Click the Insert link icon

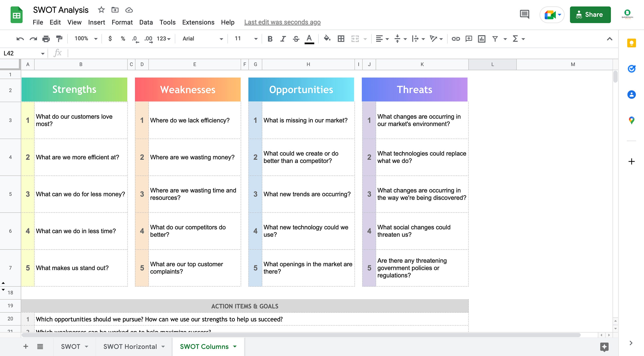click(x=456, y=39)
